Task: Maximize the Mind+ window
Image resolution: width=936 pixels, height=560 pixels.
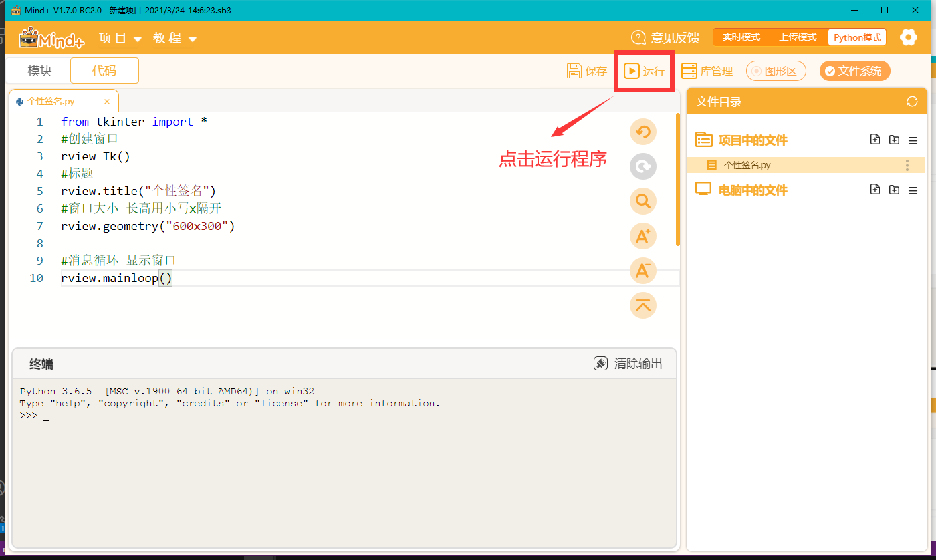Action: click(x=885, y=10)
